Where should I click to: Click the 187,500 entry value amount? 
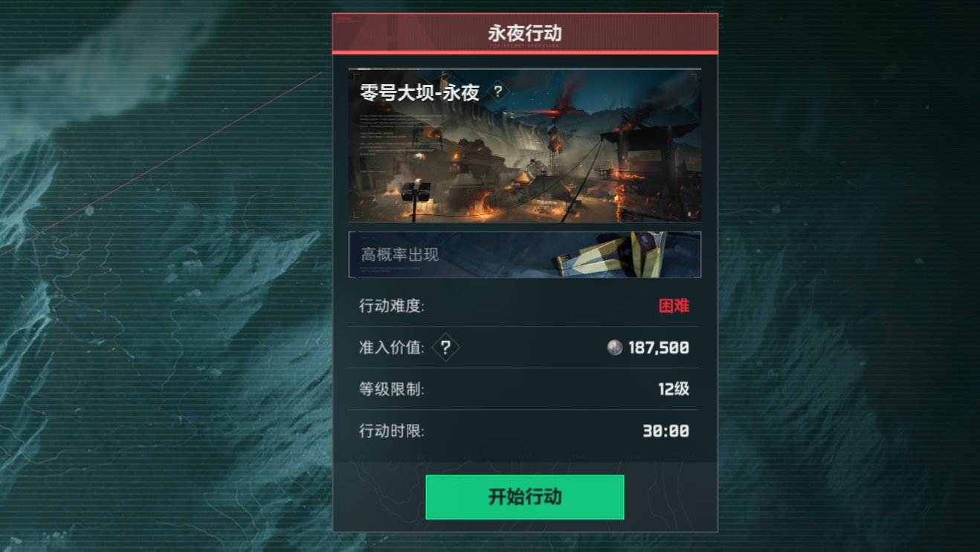pyautogui.click(x=658, y=347)
